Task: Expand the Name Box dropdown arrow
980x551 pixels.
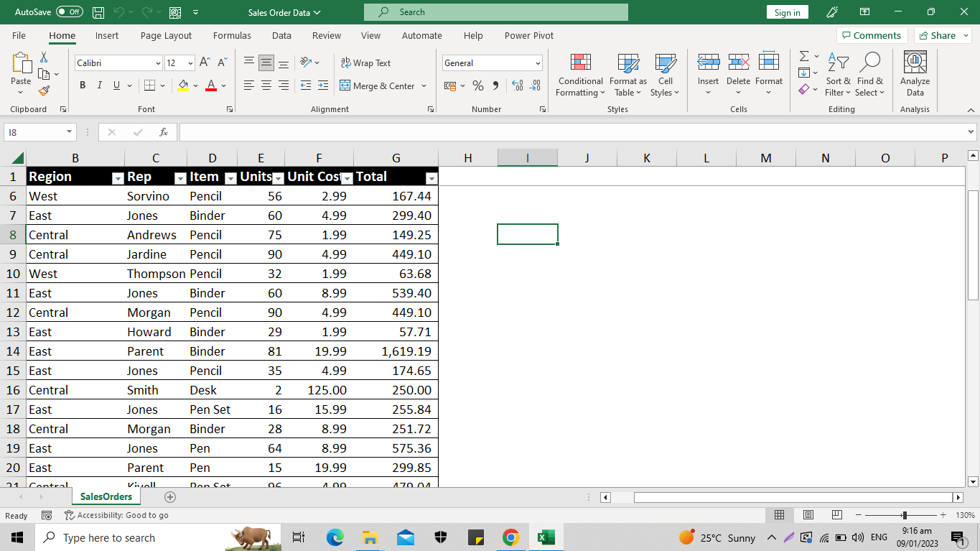Action: pos(70,132)
